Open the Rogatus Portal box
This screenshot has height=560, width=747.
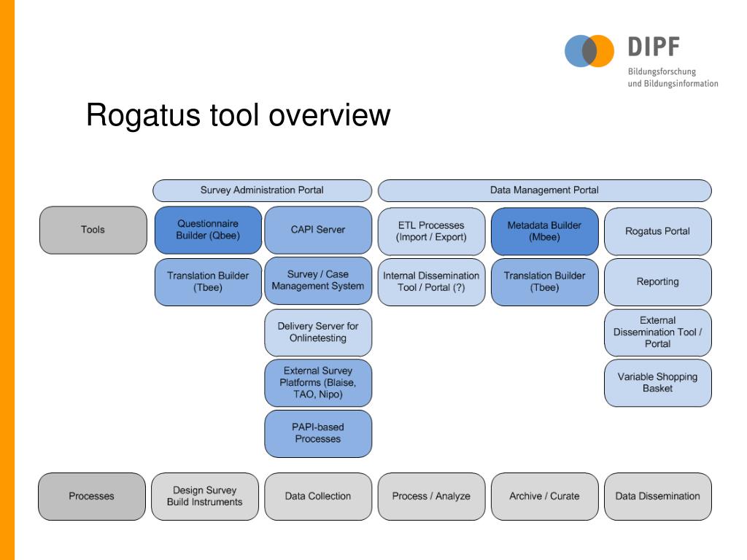[658, 231]
